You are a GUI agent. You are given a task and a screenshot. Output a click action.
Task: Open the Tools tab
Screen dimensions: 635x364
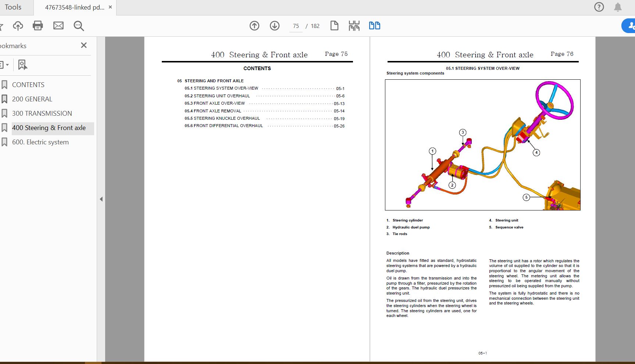[x=13, y=7]
